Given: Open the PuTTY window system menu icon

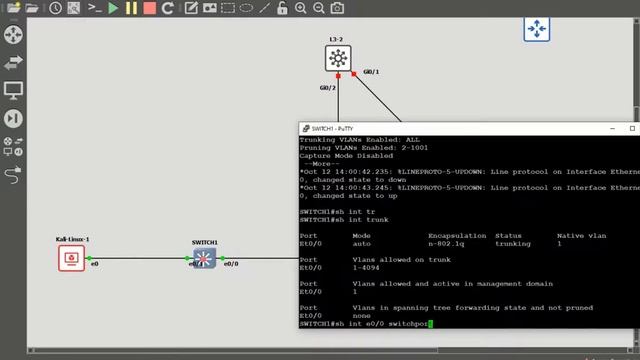Looking at the screenshot, I should pos(306,129).
